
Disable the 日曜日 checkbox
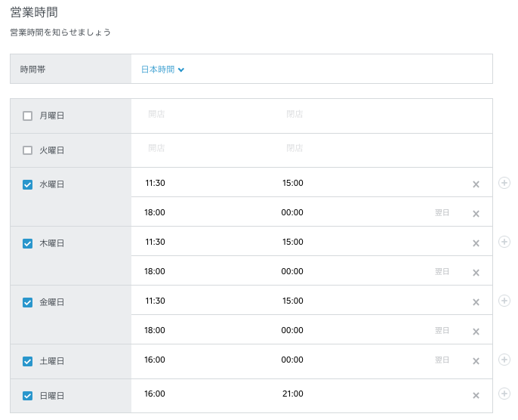tap(28, 395)
